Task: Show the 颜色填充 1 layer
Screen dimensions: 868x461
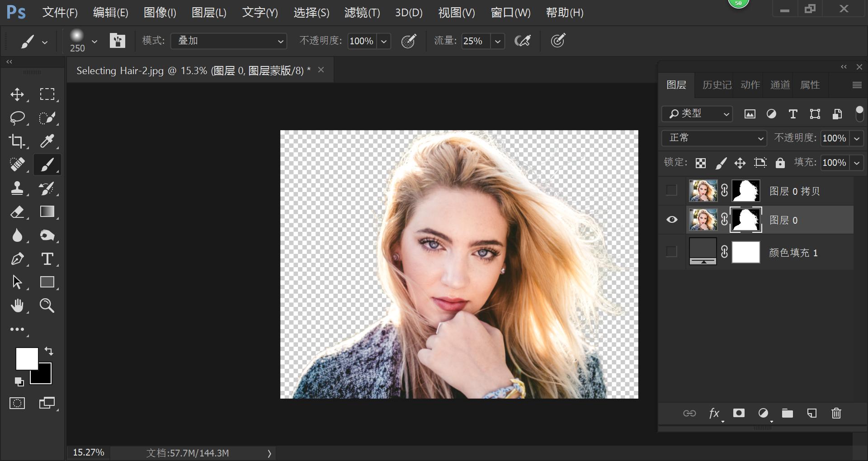Action: pyautogui.click(x=671, y=252)
